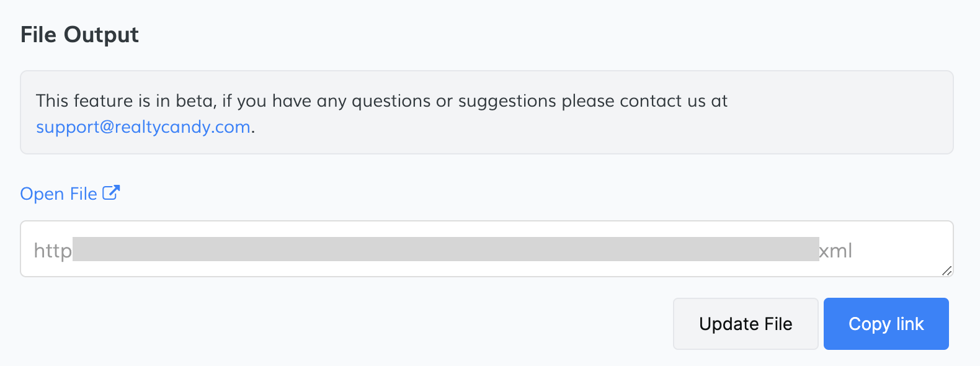Image resolution: width=980 pixels, height=366 pixels.
Task: Click the beta feature notice text
Action: [381, 101]
